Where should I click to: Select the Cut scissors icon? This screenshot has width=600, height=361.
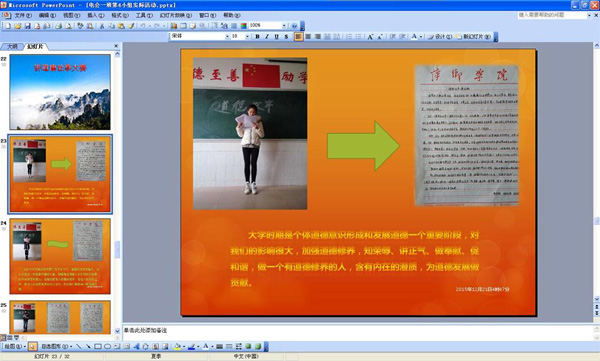pos(102,26)
